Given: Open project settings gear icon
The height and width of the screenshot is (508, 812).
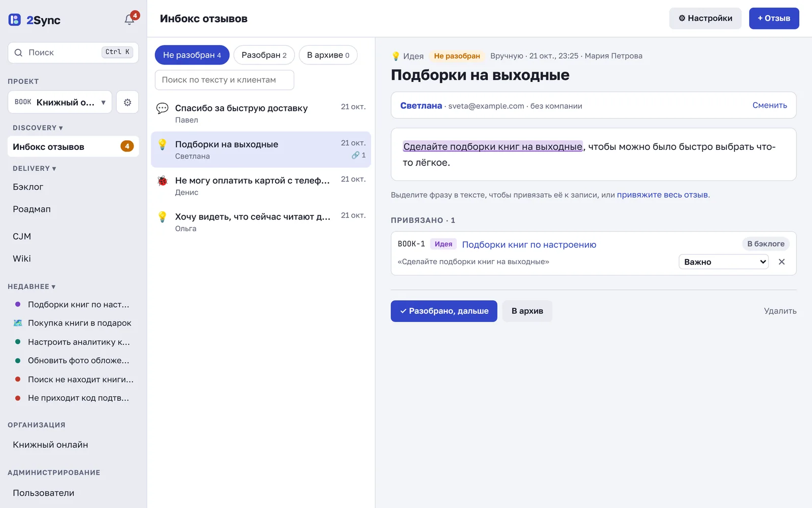Looking at the screenshot, I should pyautogui.click(x=127, y=102).
